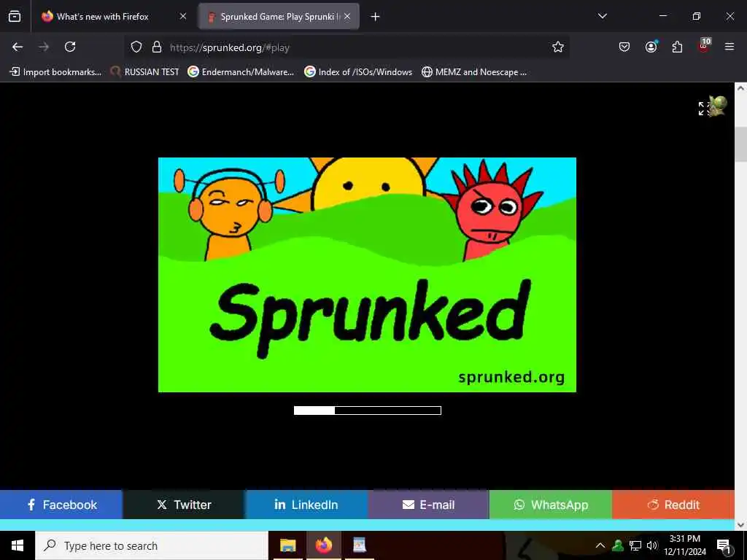
Task: List all tabs dropdown arrow
Action: [602, 16]
